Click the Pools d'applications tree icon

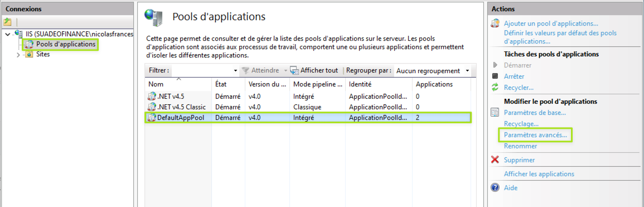(29, 44)
